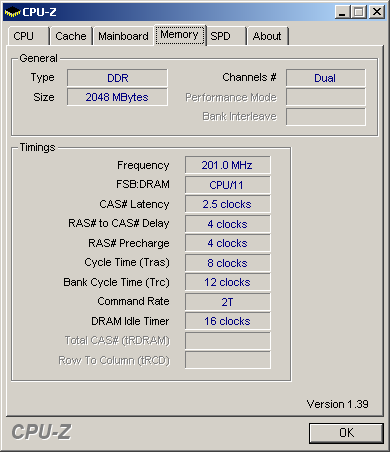Click the DRAM Idle Timer value field

228,321
